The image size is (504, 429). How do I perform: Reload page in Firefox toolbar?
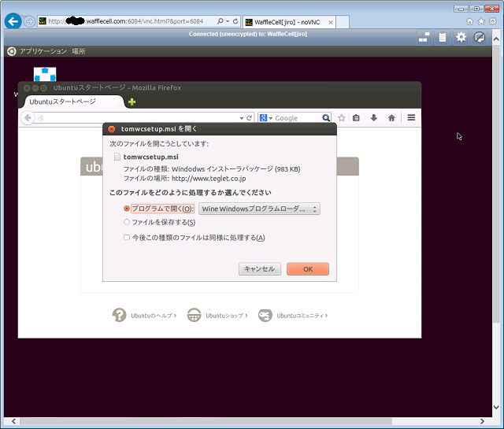click(x=249, y=118)
